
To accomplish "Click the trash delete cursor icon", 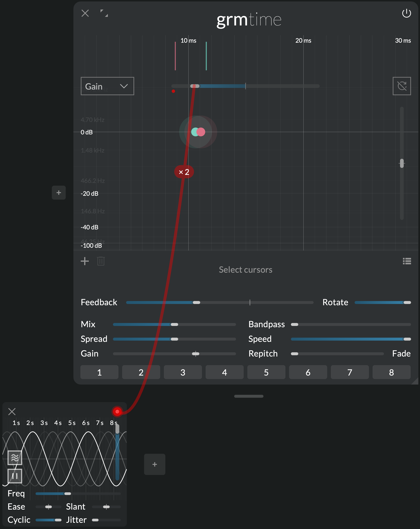I will coord(101,261).
